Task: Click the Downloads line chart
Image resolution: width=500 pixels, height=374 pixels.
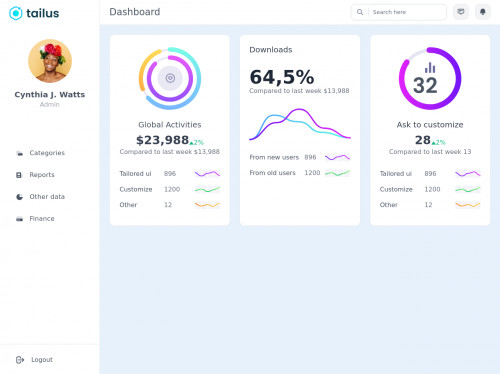Action: 300,124
